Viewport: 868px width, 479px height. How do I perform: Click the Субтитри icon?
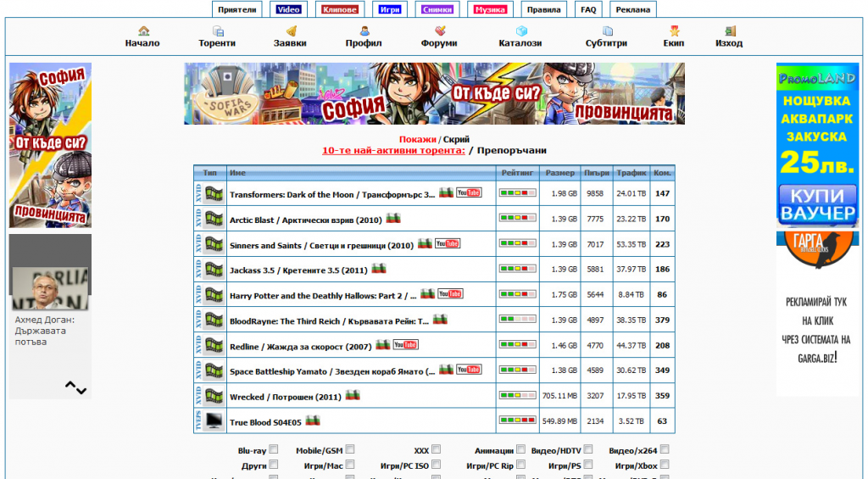[x=606, y=31]
